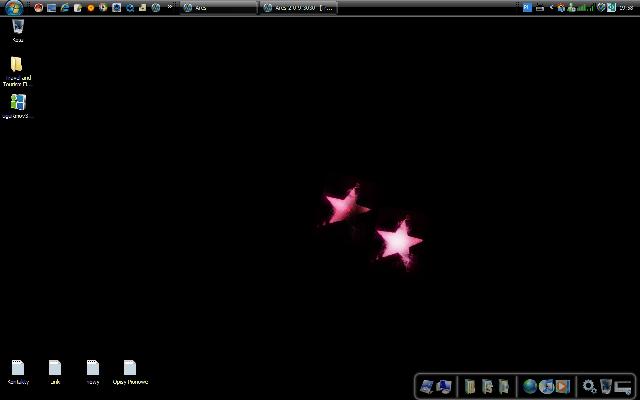Open the Windows logo desktop shortcut

pyautogui.click(x=17, y=102)
